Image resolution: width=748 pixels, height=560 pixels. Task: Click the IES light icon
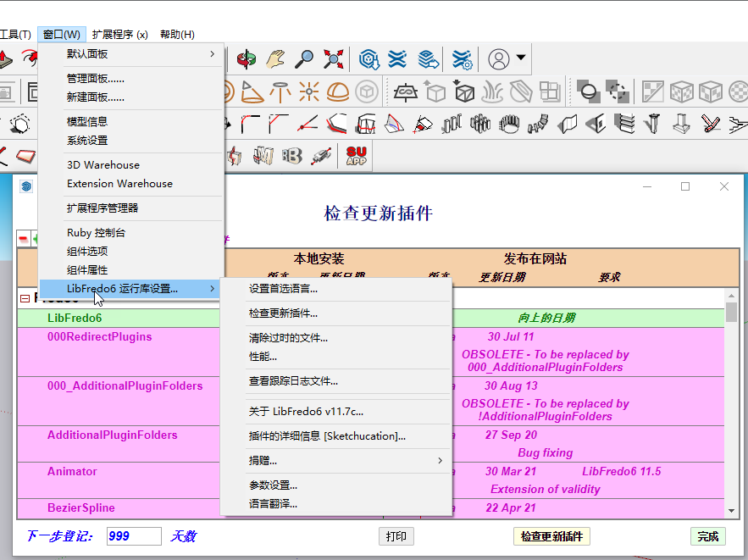(280, 91)
